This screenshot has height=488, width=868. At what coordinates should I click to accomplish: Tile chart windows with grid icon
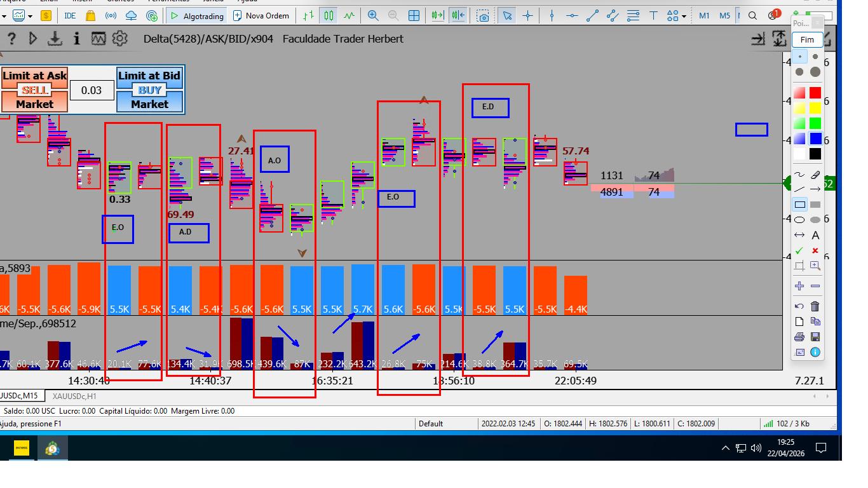coord(414,16)
